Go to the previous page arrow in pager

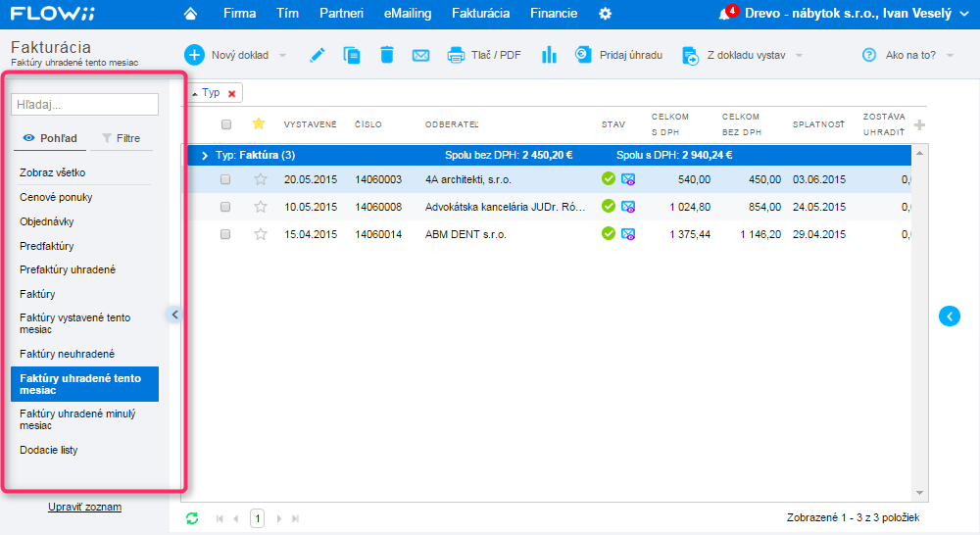click(236, 518)
